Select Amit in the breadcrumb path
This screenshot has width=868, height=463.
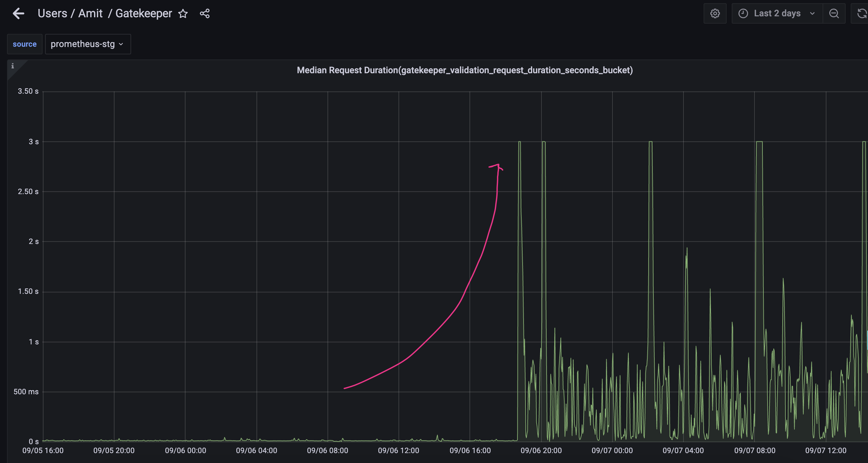click(x=90, y=13)
